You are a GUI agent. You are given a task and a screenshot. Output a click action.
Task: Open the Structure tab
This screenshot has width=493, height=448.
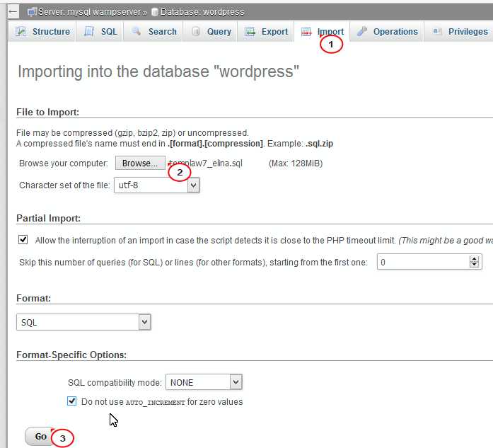[x=42, y=31]
